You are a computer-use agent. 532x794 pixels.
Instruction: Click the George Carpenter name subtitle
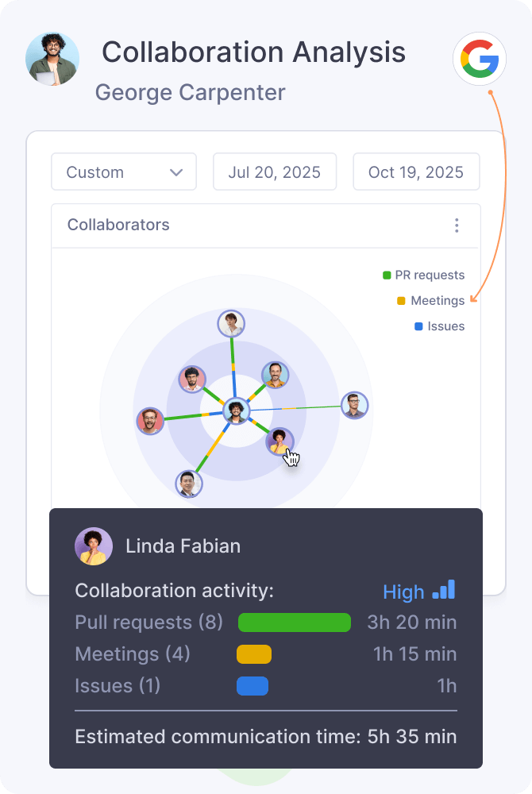(190, 92)
